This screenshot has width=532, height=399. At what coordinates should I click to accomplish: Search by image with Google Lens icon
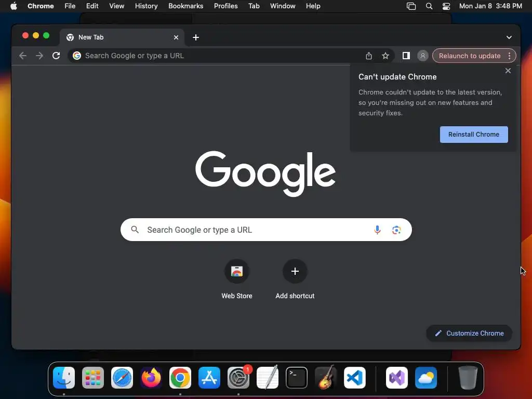tap(396, 230)
